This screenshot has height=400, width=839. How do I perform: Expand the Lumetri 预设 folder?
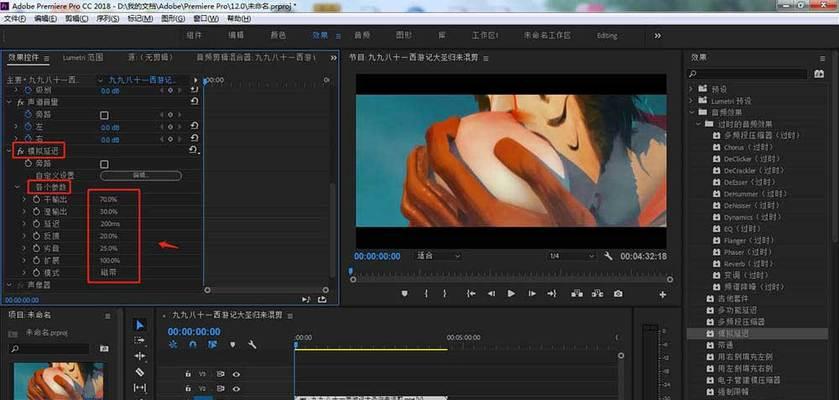(690, 101)
